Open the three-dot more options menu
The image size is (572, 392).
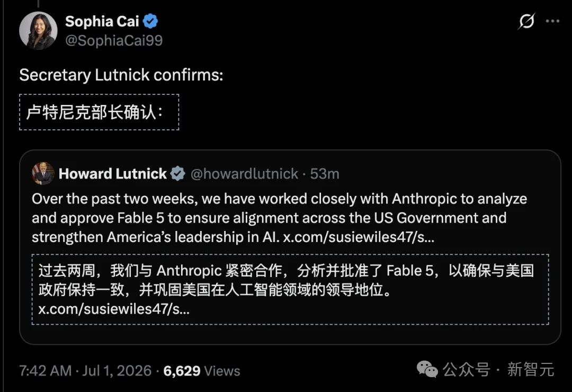pos(552,21)
